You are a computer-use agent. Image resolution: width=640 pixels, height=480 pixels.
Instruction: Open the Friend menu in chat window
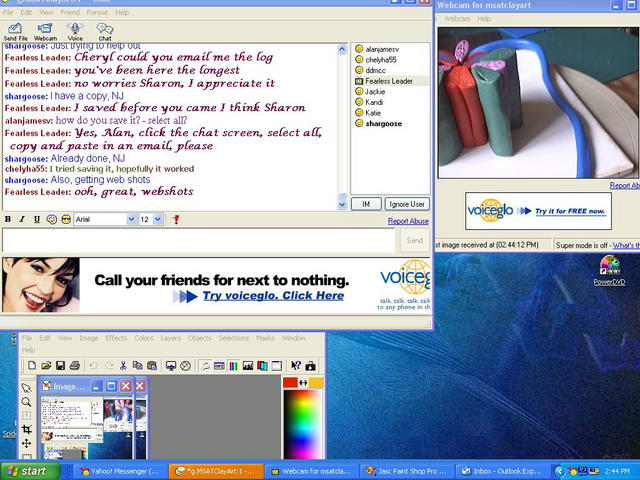(70, 12)
